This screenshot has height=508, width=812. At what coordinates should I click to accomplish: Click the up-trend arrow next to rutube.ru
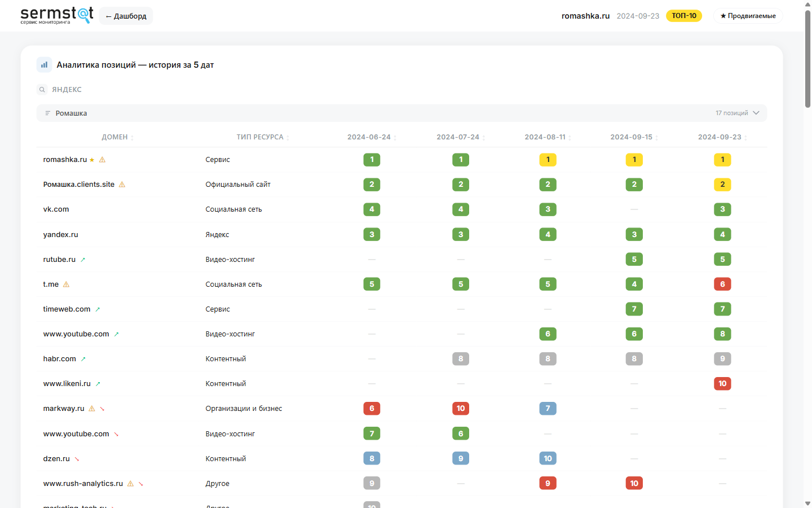pos(83,260)
